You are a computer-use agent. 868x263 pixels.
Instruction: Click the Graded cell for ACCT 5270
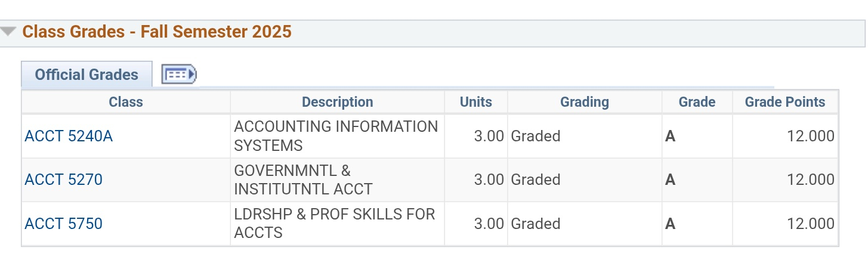point(535,180)
